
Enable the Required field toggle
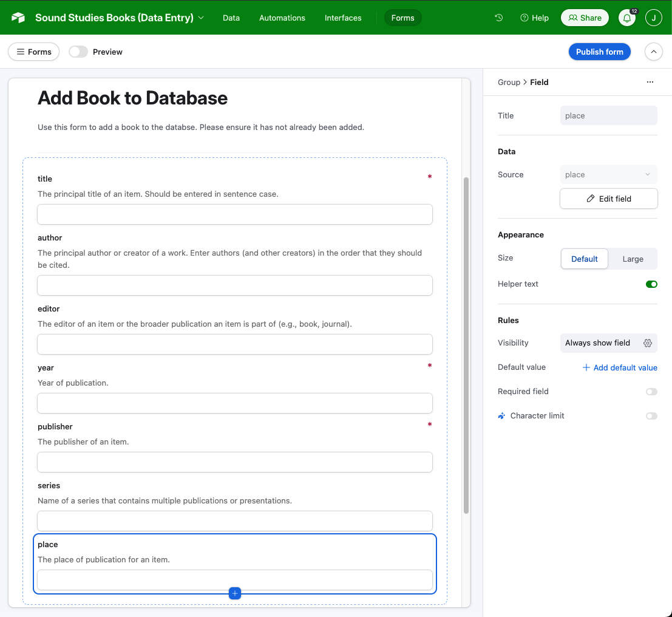(x=651, y=392)
